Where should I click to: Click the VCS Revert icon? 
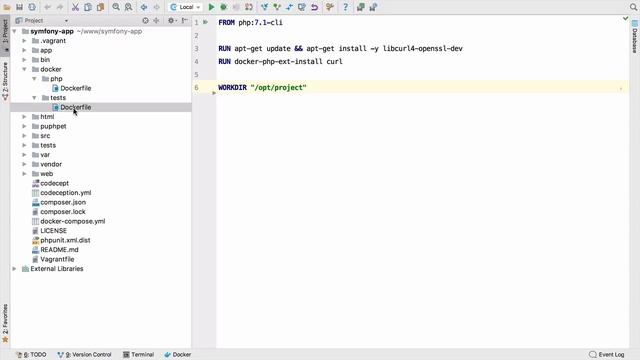(314, 7)
